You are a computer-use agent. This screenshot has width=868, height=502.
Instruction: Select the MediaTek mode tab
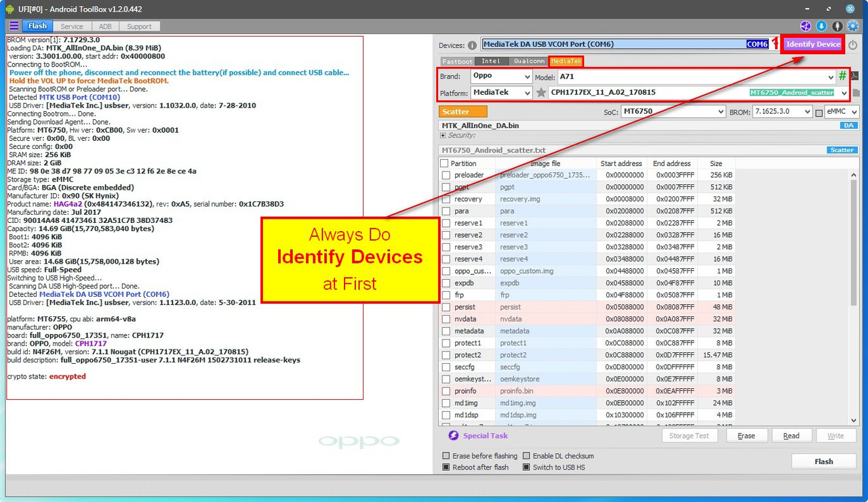click(x=566, y=61)
